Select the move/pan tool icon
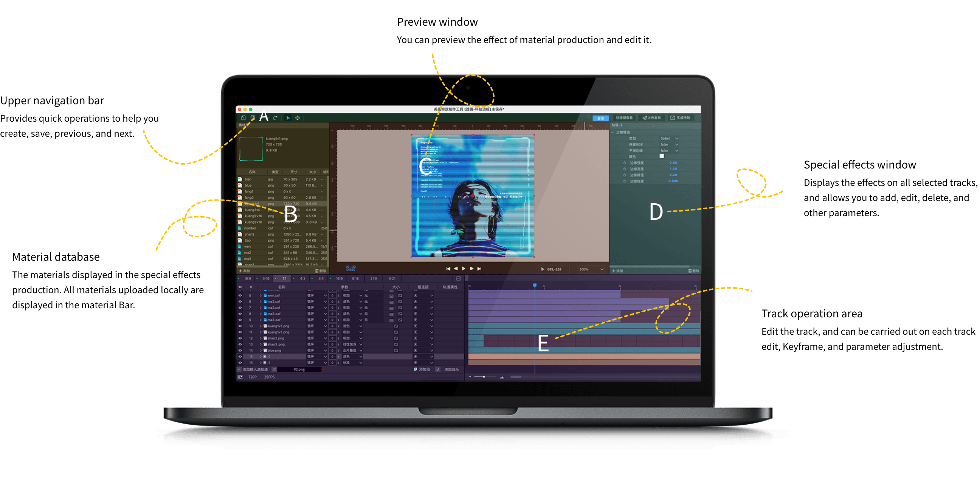Viewport: 980px width, 504px height. [x=298, y=118]
